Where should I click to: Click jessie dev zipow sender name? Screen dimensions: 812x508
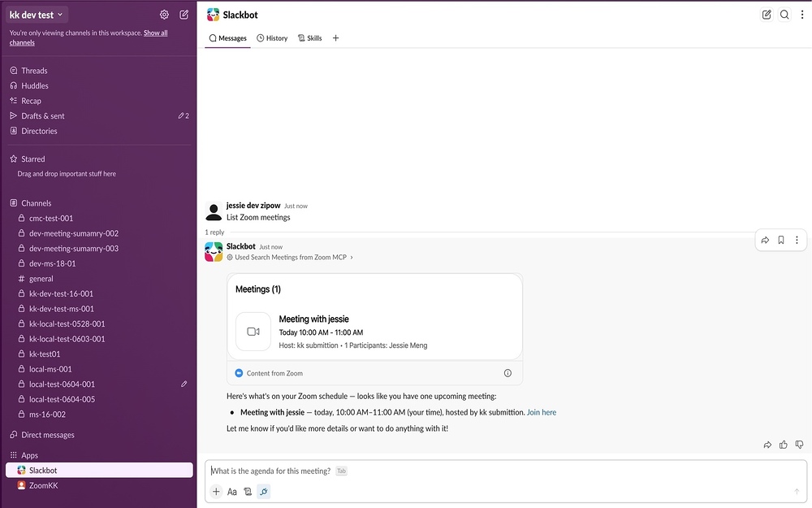tap(253, 206)
